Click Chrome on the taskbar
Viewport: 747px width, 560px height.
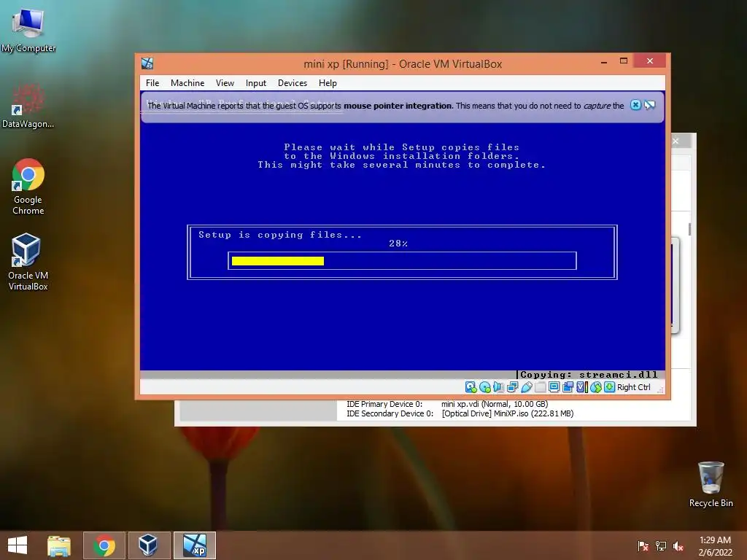[104, 545]
